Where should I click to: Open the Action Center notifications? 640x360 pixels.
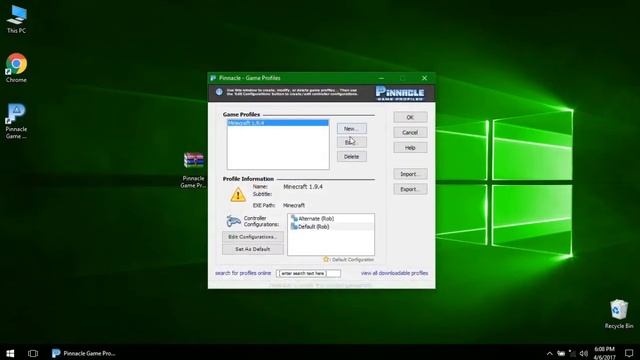click(629, 353)
